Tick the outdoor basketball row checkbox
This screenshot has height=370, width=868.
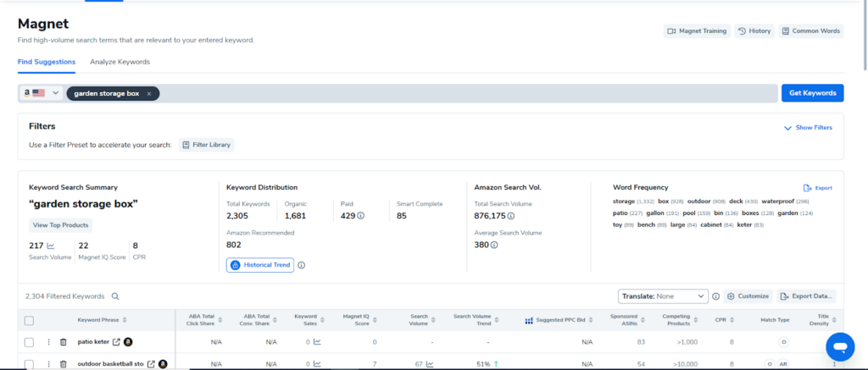pos(29,364)
